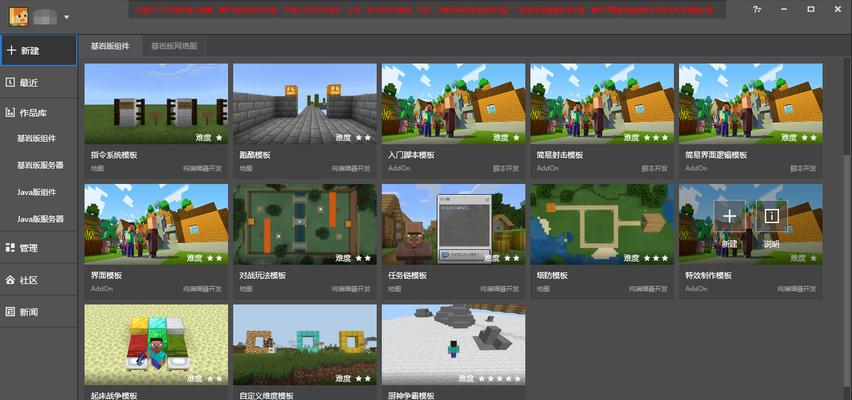The height and width of the screenshot is (400, 852).
Task: Open the 作品库 library section
Action: pyautogui.click(x=39, y=113)
